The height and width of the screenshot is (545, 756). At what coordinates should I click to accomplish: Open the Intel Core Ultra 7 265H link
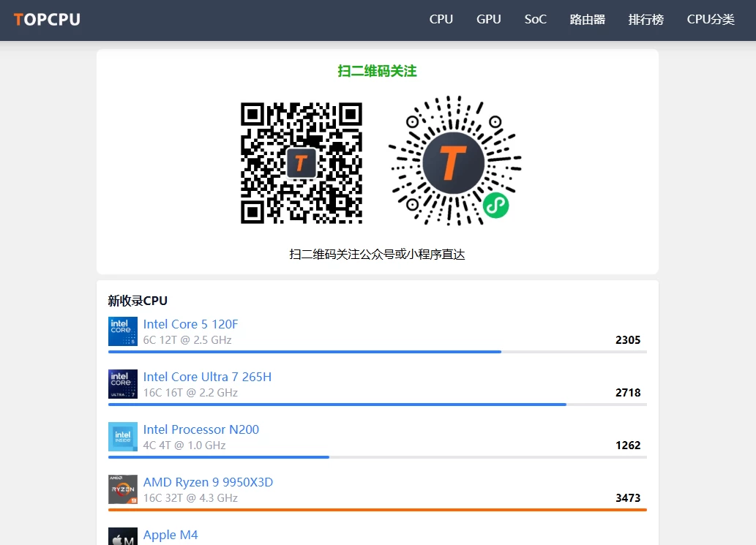pos(207,377)
